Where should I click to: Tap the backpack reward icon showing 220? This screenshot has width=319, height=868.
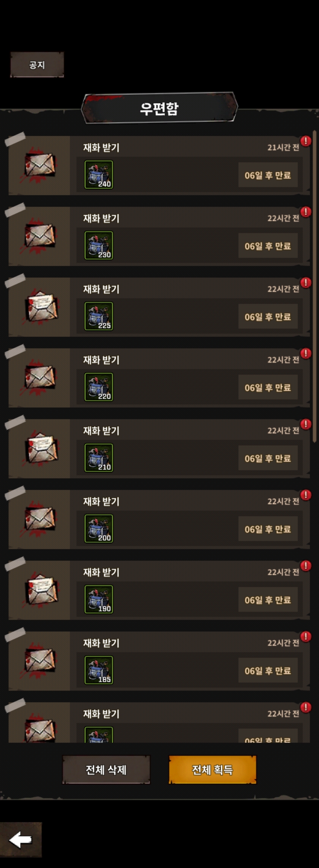[x=99, y=387]
